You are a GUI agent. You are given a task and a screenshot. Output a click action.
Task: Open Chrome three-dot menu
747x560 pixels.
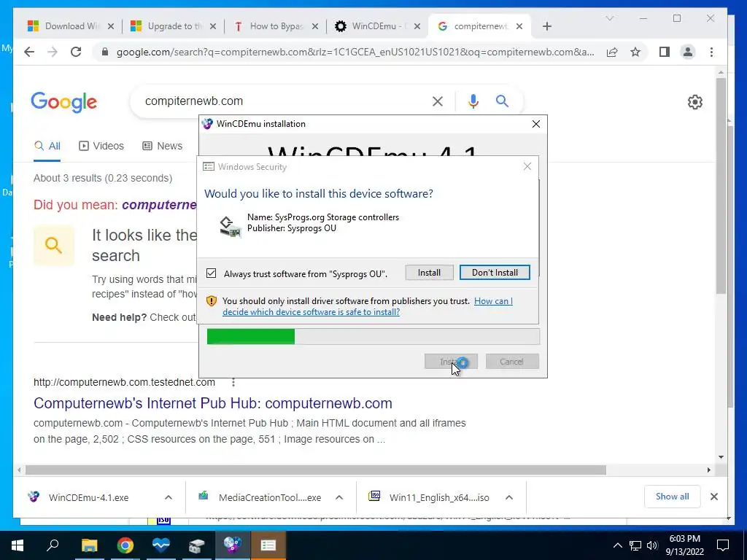click(711, 52)
